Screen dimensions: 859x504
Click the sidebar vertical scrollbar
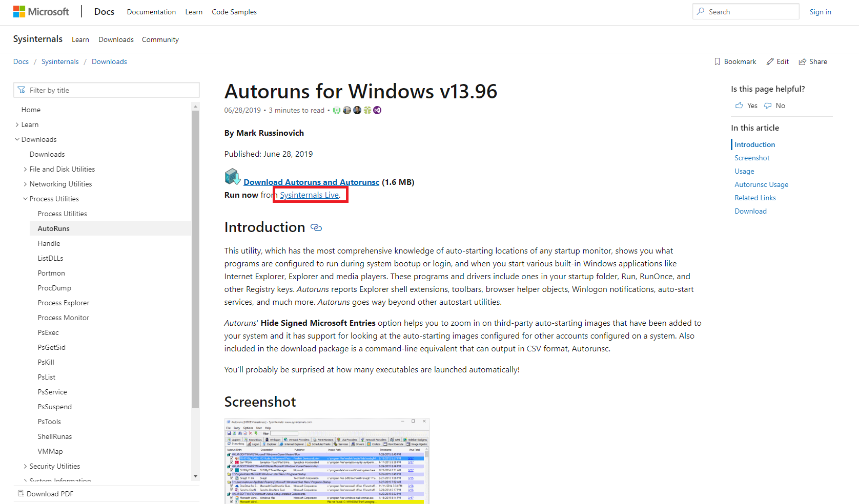point(195,259)
